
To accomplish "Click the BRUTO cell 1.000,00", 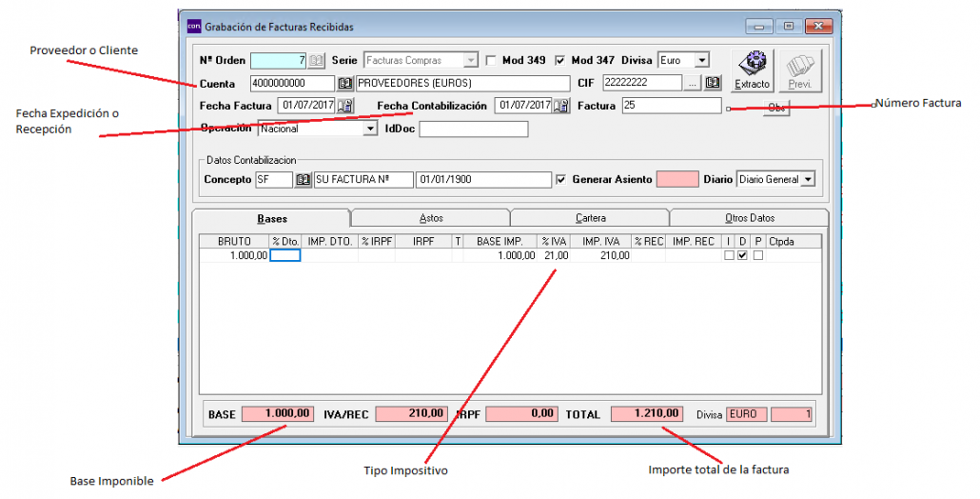I will click(x=234, y=255).
